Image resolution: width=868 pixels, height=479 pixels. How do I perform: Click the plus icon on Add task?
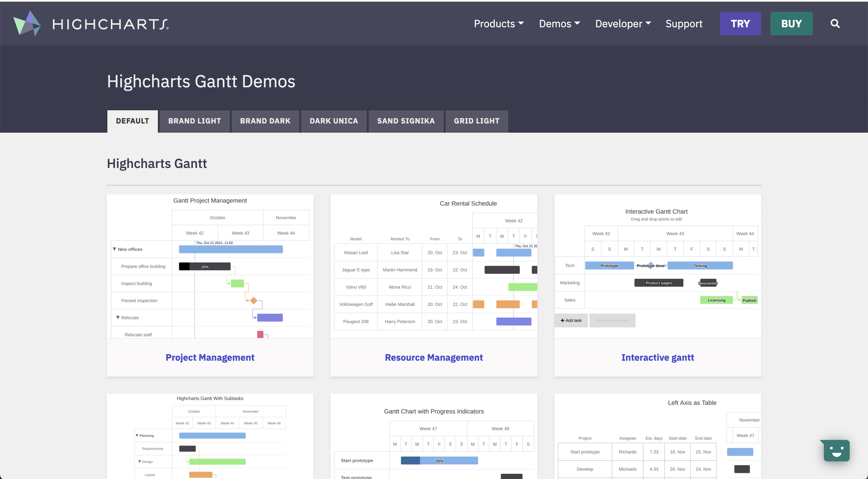click(562, 320)
